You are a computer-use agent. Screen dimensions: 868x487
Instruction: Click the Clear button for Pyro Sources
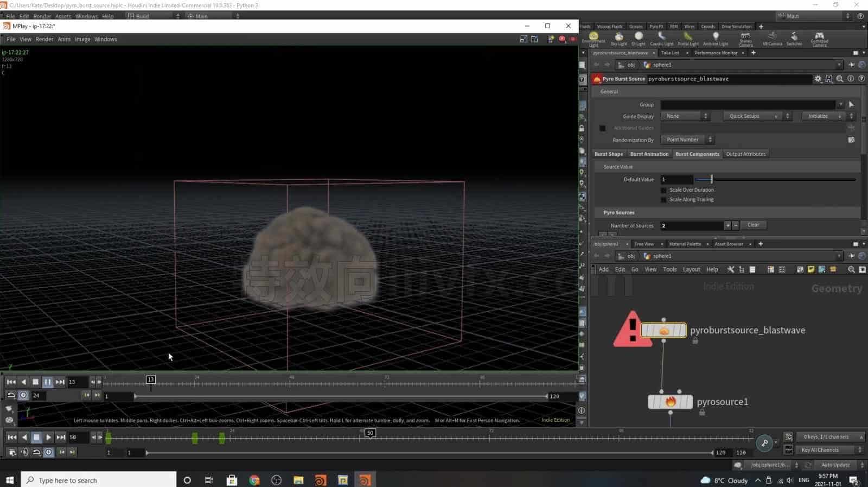tap(753, 225)
